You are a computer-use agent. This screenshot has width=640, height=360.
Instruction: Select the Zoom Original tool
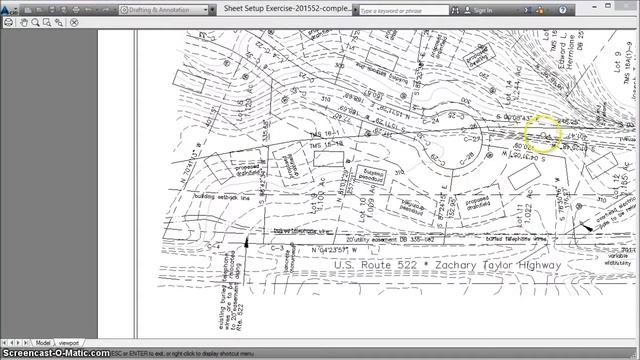pos(59,22)
